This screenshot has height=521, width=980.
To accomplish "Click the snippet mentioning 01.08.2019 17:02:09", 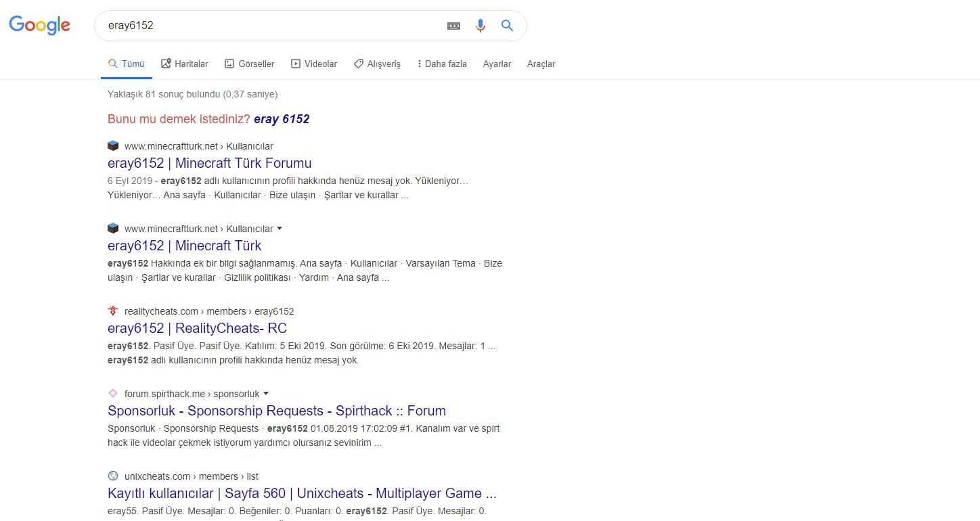I will click(x=304, y=436).
